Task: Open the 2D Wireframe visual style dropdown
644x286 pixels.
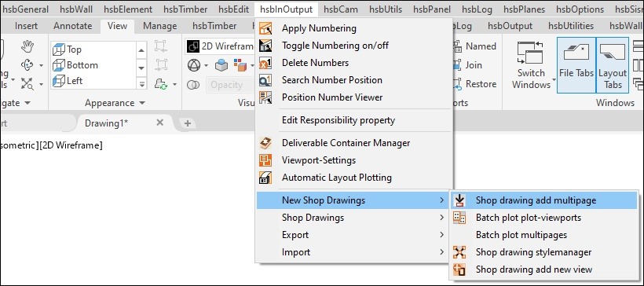Action: pos(220,46)
